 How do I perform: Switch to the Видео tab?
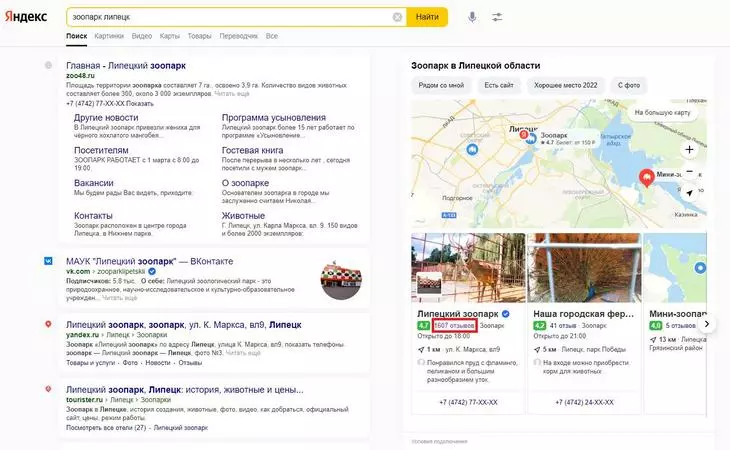[142, 36]
